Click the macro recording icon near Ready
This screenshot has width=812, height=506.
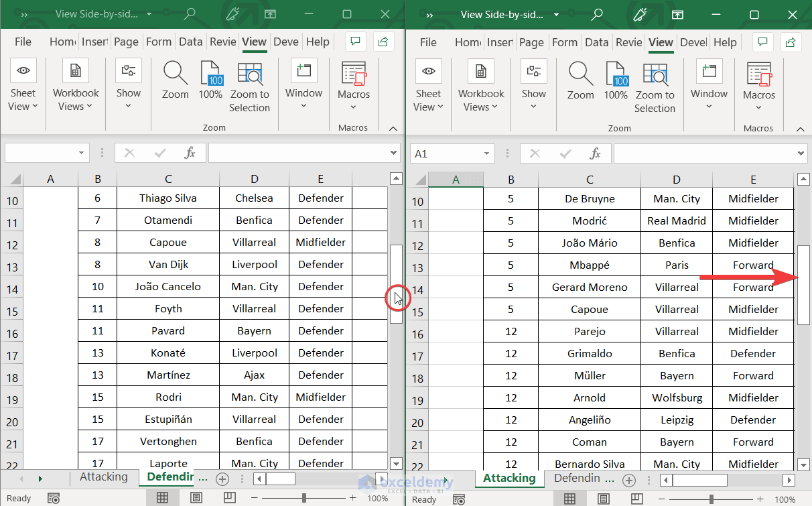coord(53,497)
